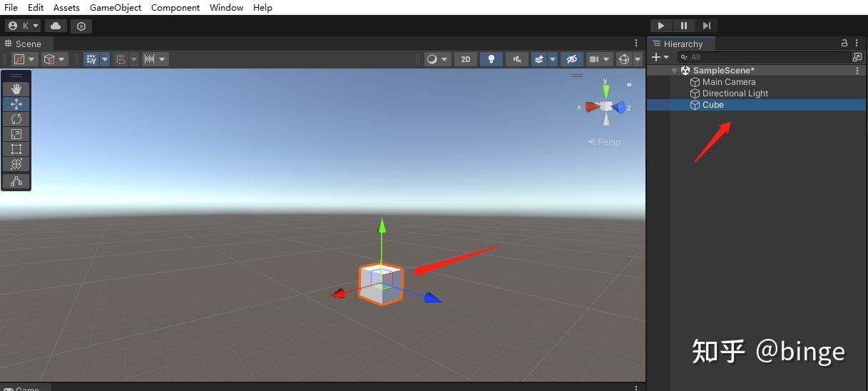Image resolution: width=868 pixels, height=391 pixels.
Task: Open the plus create dropdown in Hierarchy
Action: click(660, 57)
